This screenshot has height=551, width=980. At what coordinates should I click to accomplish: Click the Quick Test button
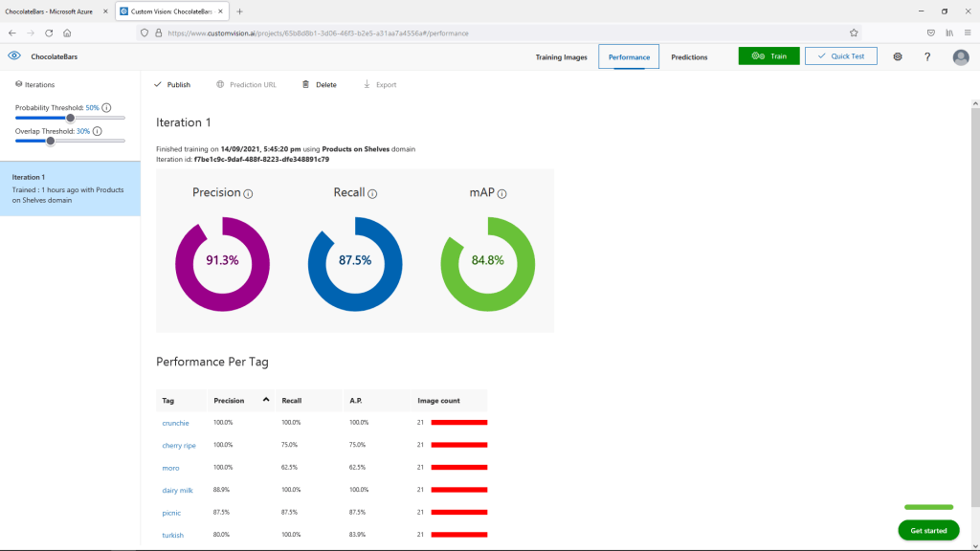coord(840,56)
